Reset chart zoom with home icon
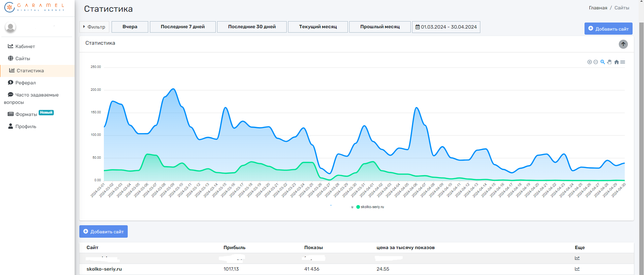The image size is (644, 275). pyautogui.click(x=616, y=62)
